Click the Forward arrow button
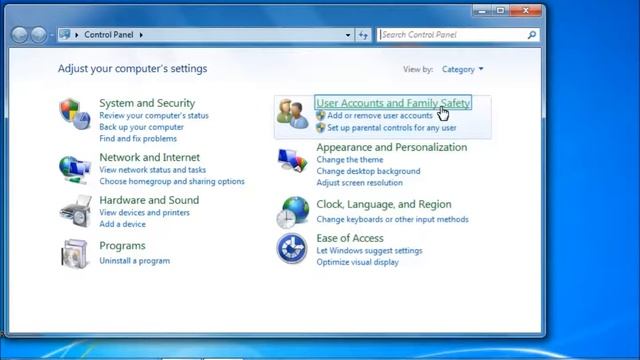Image resolution: width=640 pixels, height=360 pixels. 39,35
